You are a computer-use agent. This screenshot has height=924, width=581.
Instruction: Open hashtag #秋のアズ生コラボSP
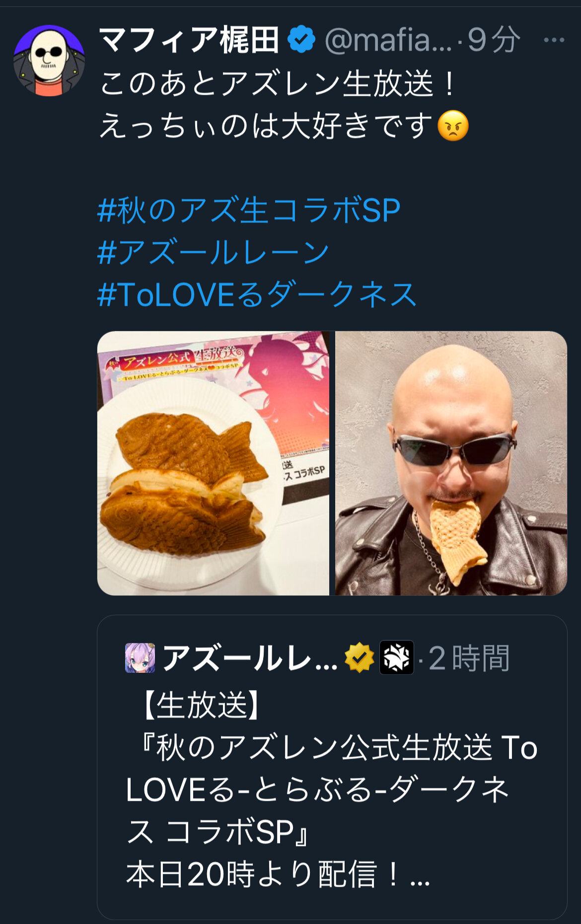(249, 211)
